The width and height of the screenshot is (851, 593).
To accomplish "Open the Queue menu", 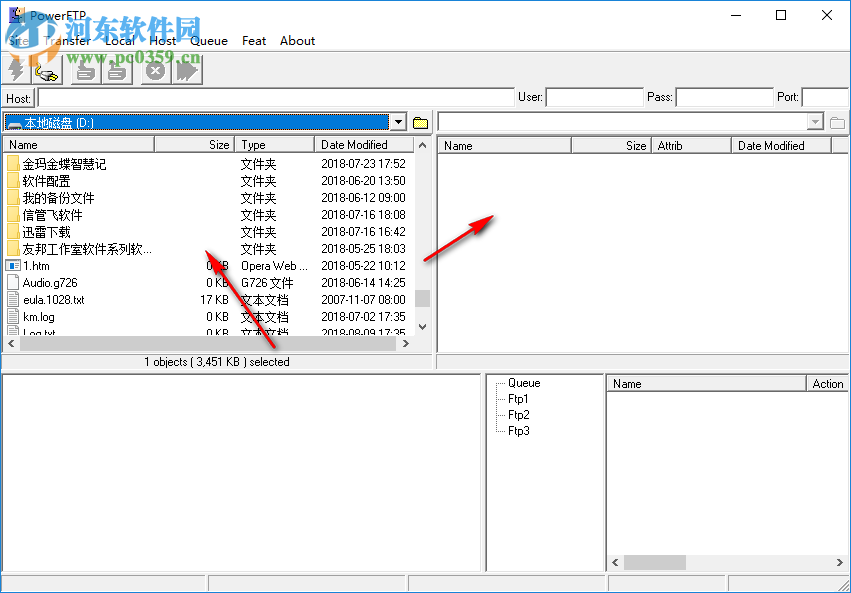I will pyautogui.click(x=209, y=41).
